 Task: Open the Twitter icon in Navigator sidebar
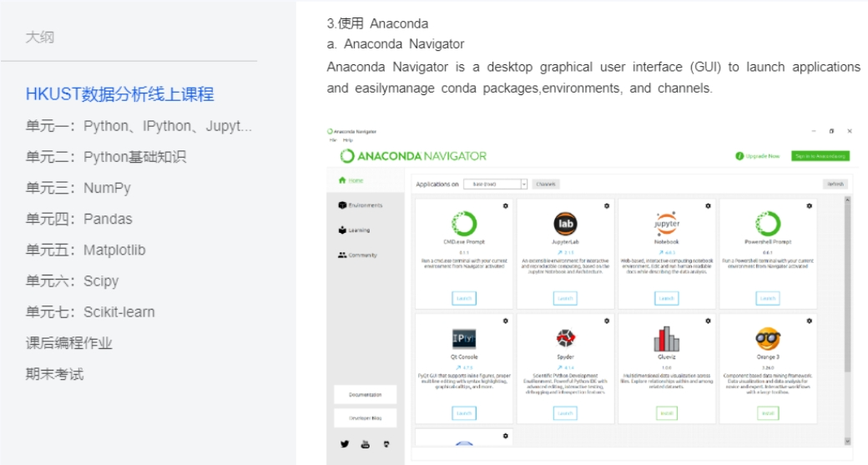click(x=345, y=444)
